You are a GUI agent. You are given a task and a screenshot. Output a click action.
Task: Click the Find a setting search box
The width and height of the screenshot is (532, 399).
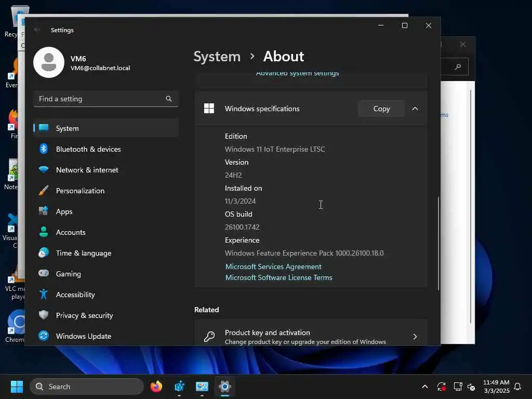[106, 99]
